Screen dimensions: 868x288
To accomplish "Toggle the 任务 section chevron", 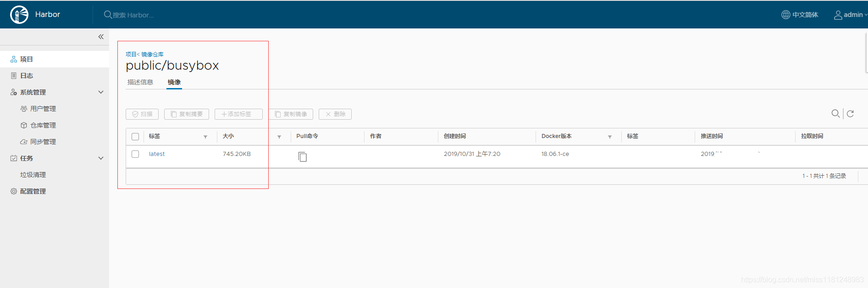I will click(x=101, y=158).
